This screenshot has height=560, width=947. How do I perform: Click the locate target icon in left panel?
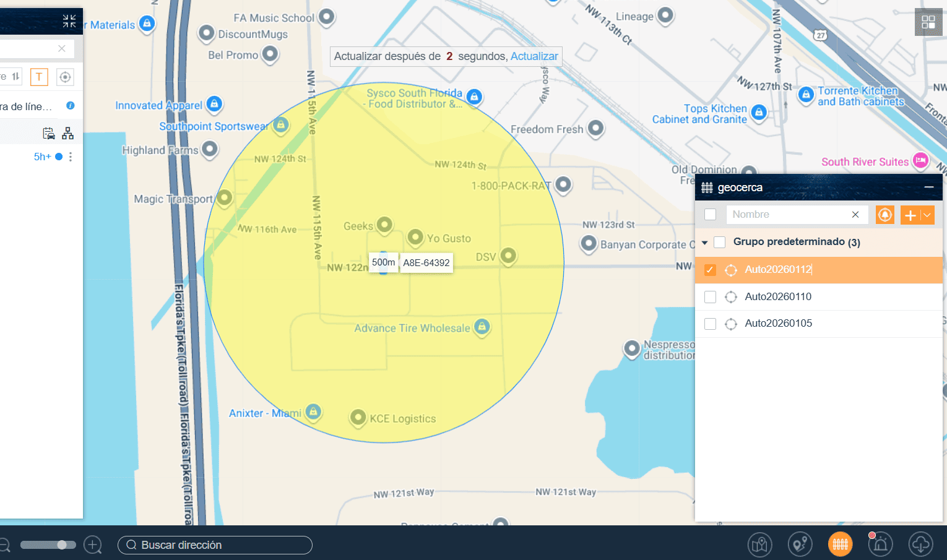pos(65,77)
